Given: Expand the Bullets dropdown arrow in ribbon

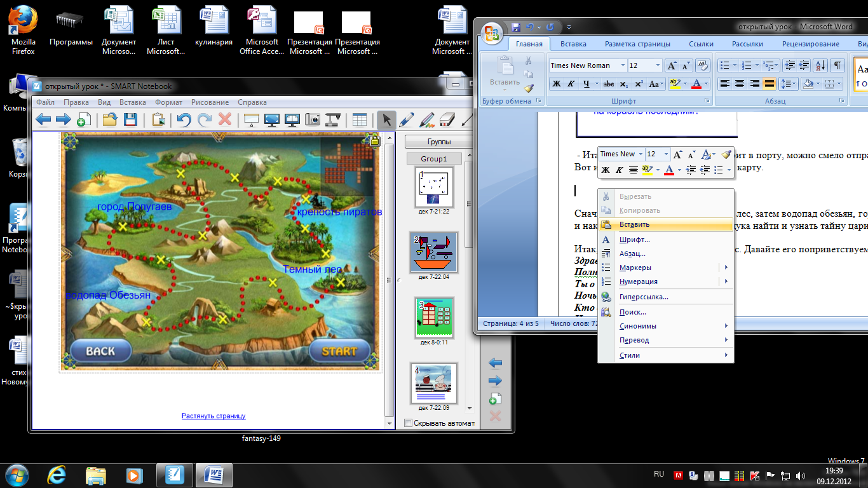Looking at the screenshot, I should [735, 65].
